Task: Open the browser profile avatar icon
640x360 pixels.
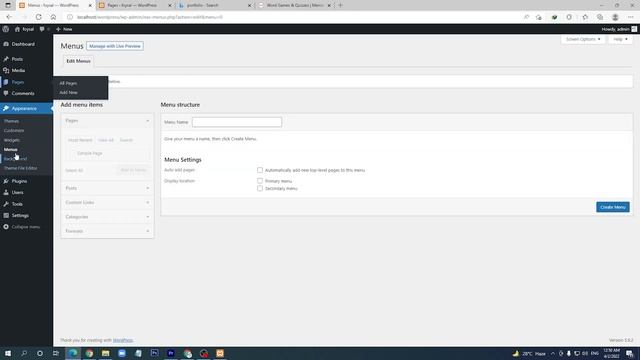Action: (615, 17)
